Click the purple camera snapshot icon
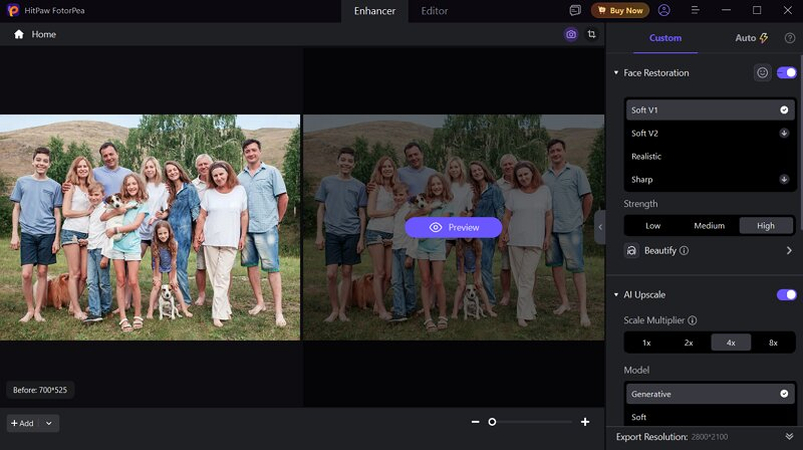Screen dimensions: 803x450 (x=571, y=34)
